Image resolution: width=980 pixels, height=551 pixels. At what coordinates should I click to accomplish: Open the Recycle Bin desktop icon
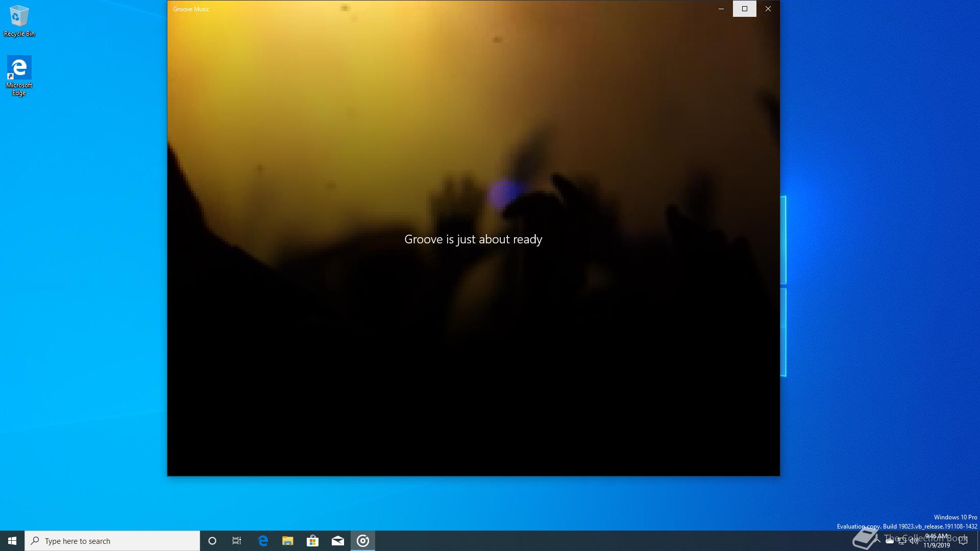tap(19, 21)
